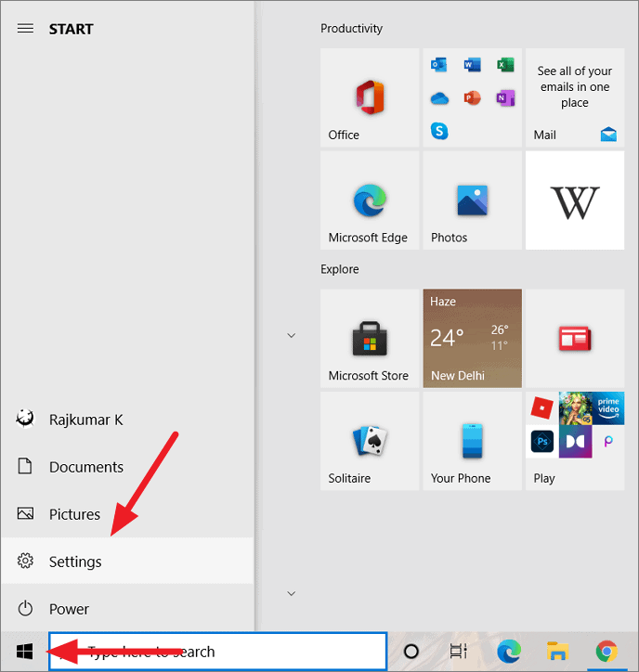Open the Power options
The image size is (639, 672).
point(127,609)
